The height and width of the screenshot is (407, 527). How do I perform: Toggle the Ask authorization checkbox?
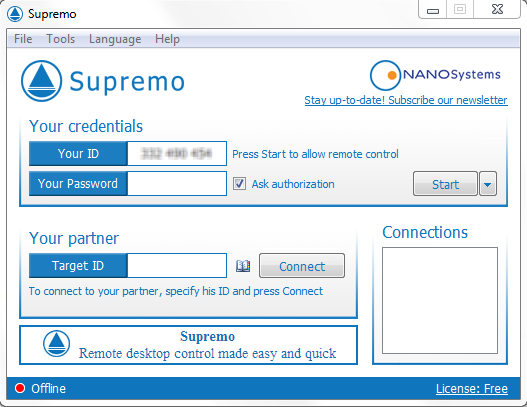(x=239, y=184)
